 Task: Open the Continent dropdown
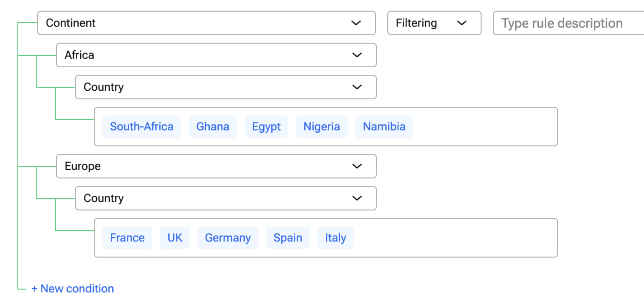point(206,23)
